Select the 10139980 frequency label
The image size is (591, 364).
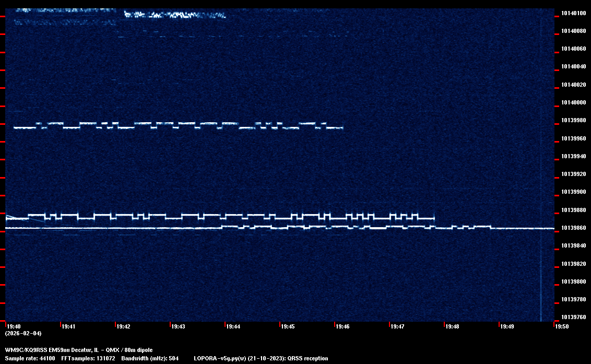click(x=573, y=121)
